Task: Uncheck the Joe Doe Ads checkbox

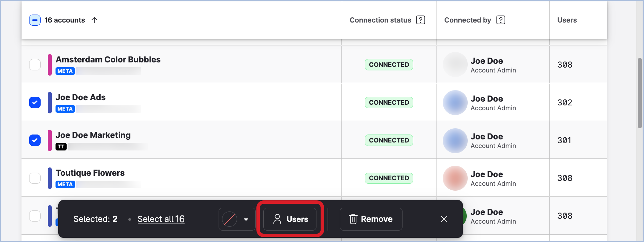Action: pos(35,102)
